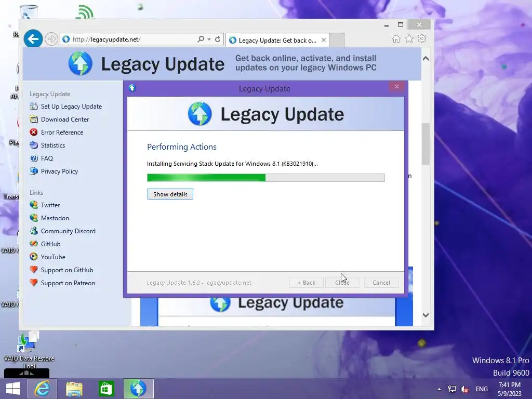Click the installation progress bar
This screenshot has width=532, height=399.
pyautogui.click(x=266, y=178)
